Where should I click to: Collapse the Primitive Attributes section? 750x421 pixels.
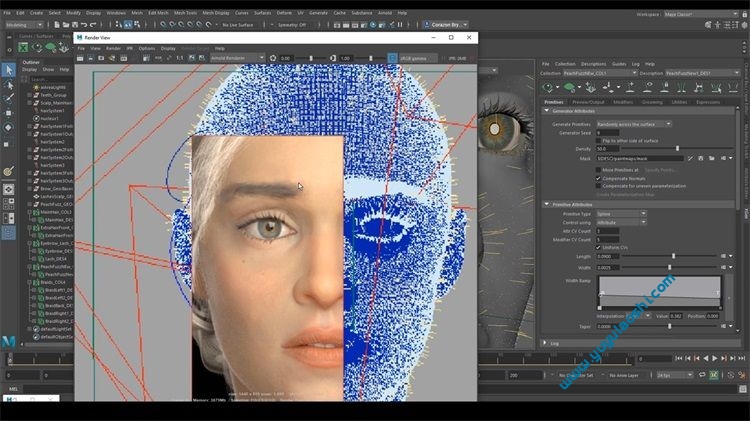(547, 204)
